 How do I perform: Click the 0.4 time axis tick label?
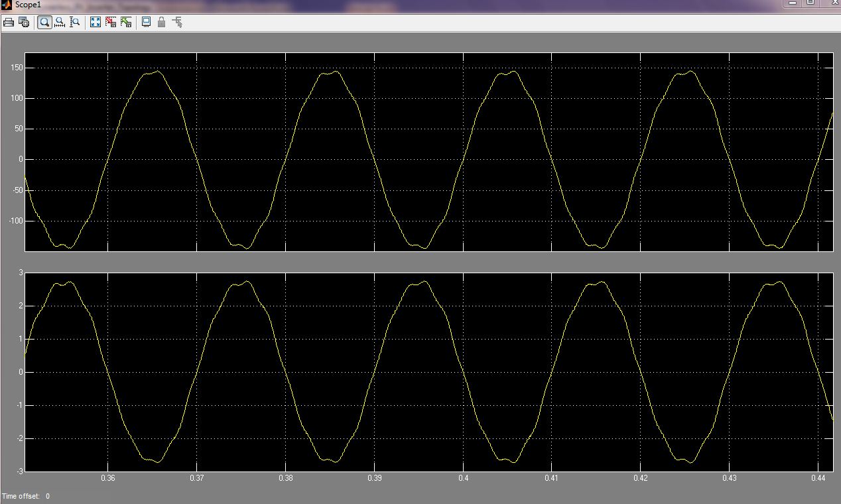[463, 478]
